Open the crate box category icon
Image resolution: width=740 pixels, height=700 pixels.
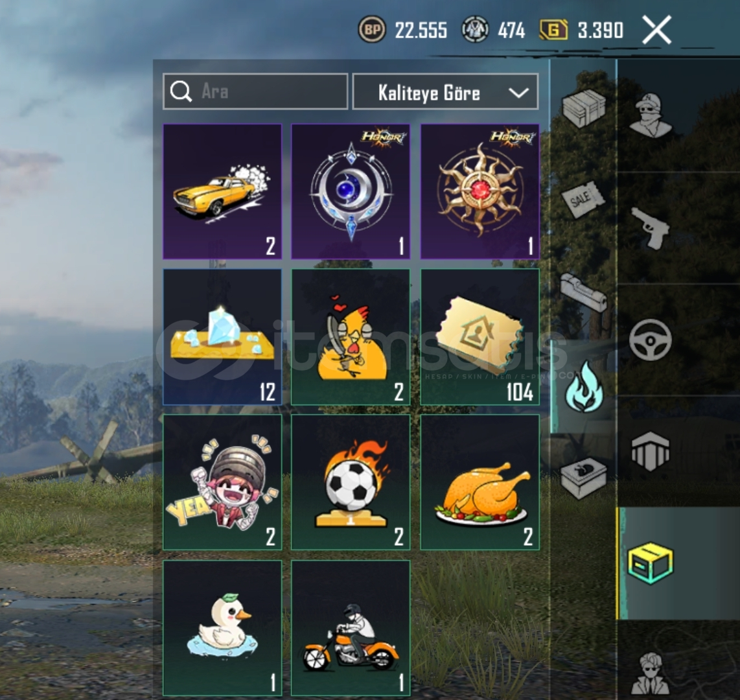584,108
